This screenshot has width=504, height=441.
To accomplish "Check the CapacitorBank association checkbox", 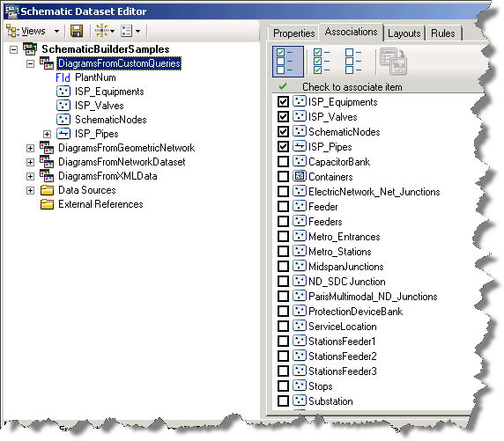I will [283, 162].
